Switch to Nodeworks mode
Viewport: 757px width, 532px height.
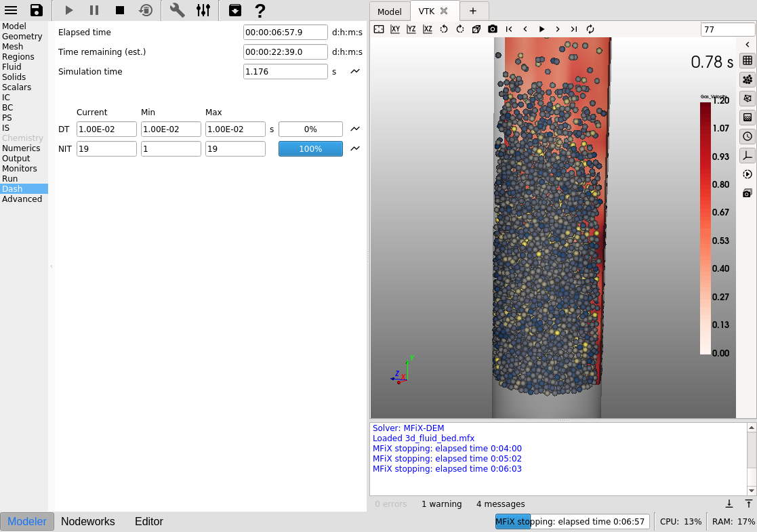[x=88, y=521]
